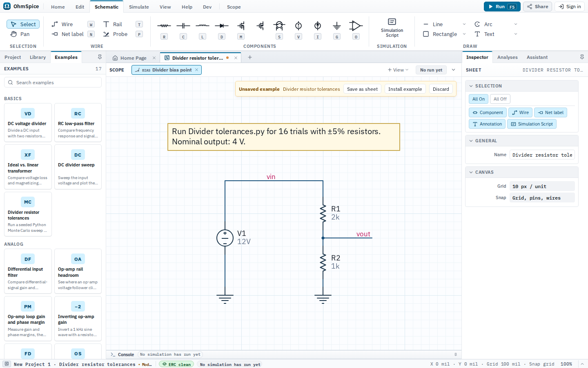Choose the Wire tool
Screen dimensions: 588x368
pos(72,24)
